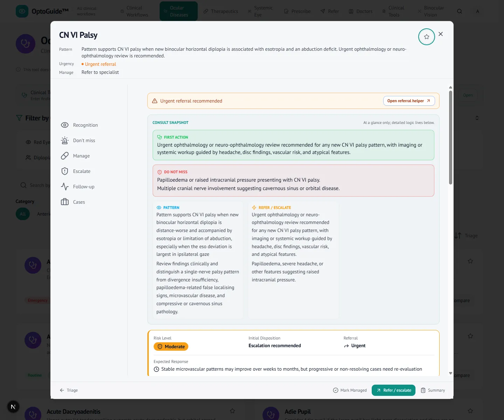Open the Escalate shield section
Screen dimensions: 504x420
pos(76,171)
